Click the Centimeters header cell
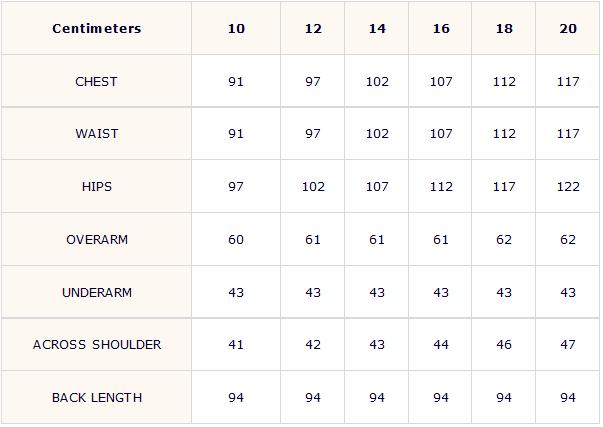Screen dimensions: 603x427 pyautogui.click(x=97, y=28)
